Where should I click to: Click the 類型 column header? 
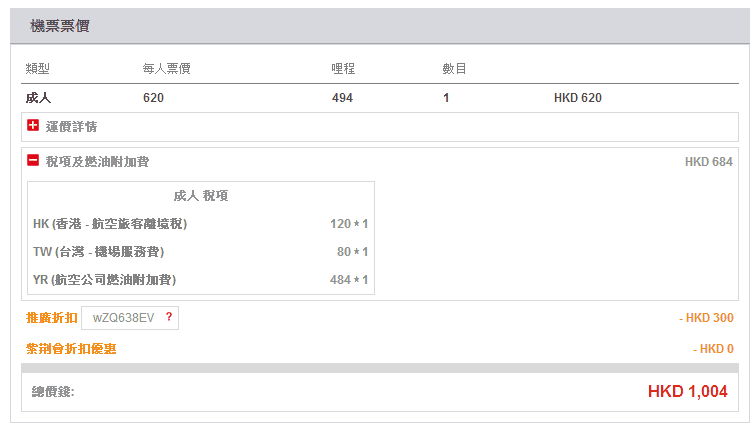[38, 69]
